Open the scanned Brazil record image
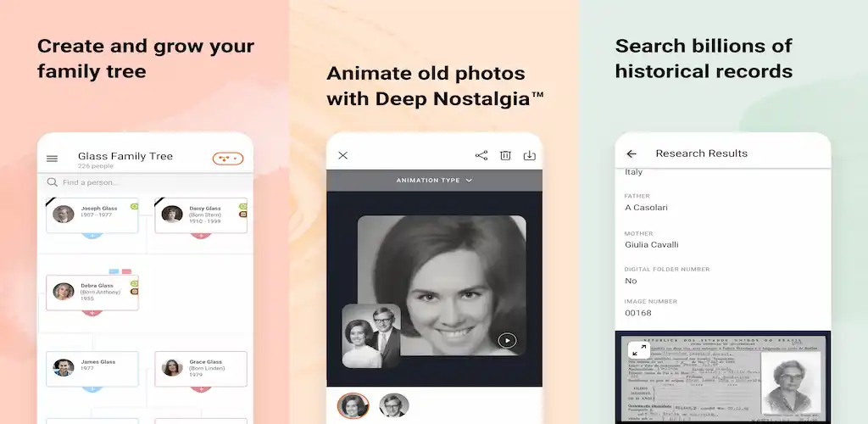The image size is (868, 424). pyautogui.click(x=723, y=377)
